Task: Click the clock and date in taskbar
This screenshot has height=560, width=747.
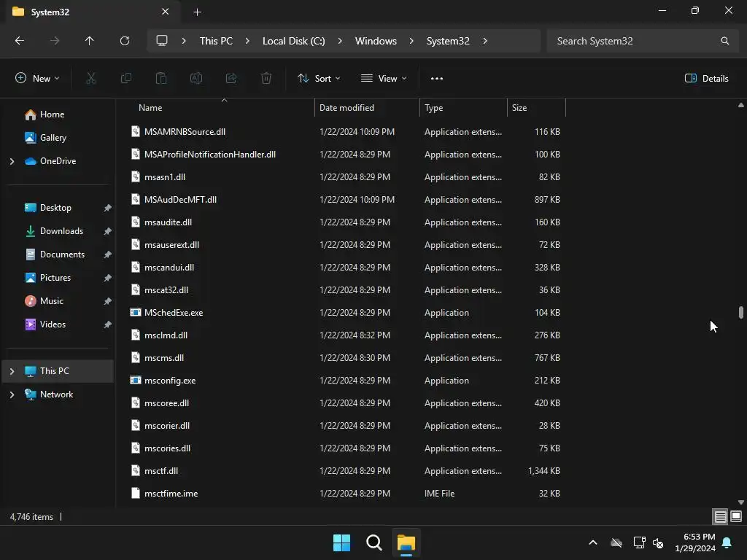Action: click(x=695, y=542)
